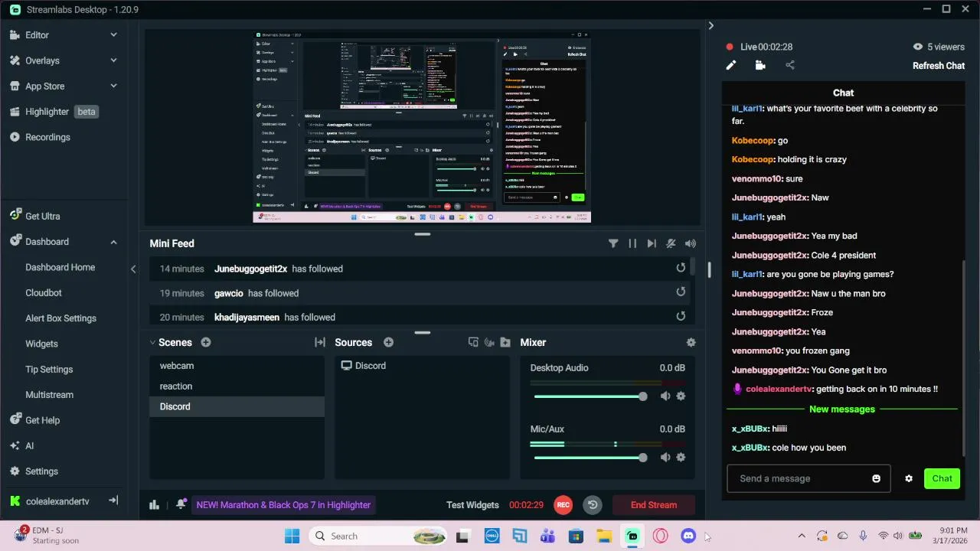Expand the App Store menu chevron

click(113, 86)
